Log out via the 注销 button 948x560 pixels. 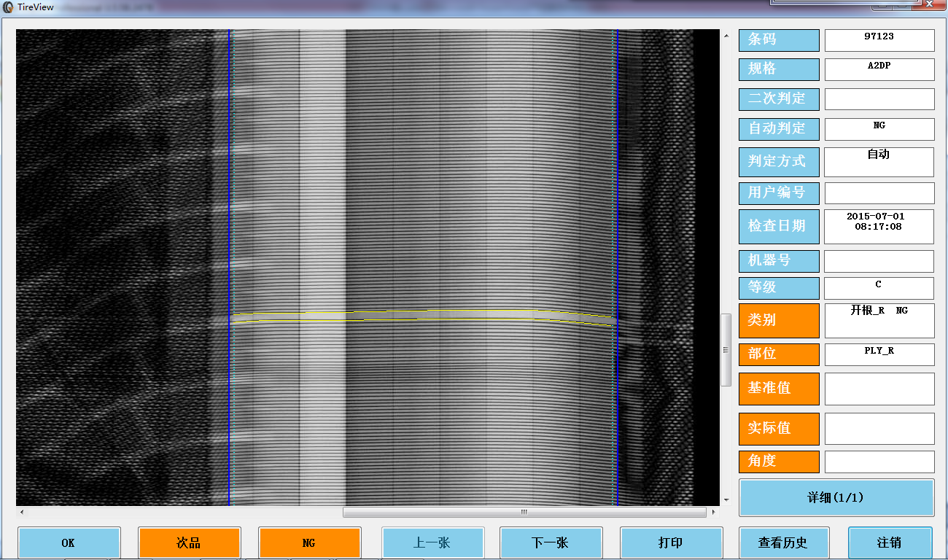tap(890, 542)
